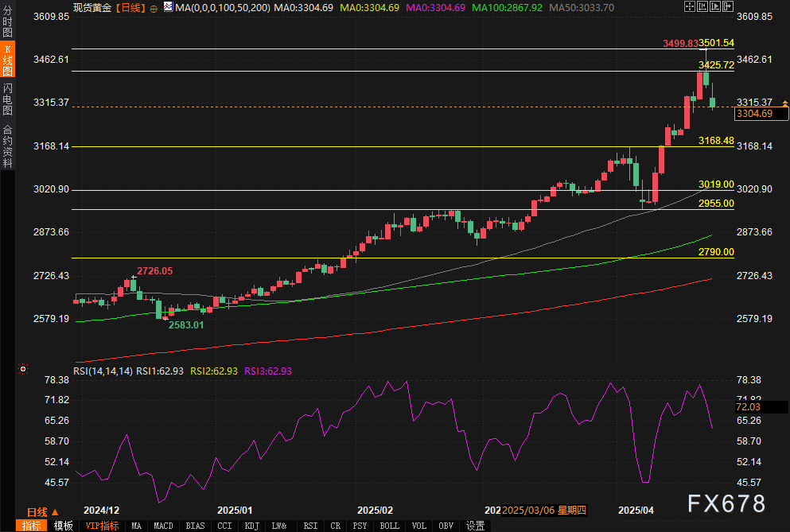Toggle the KDJ indicator
Image resolution: width=790 pixels, height=532 pixels.
click(251, 526)
